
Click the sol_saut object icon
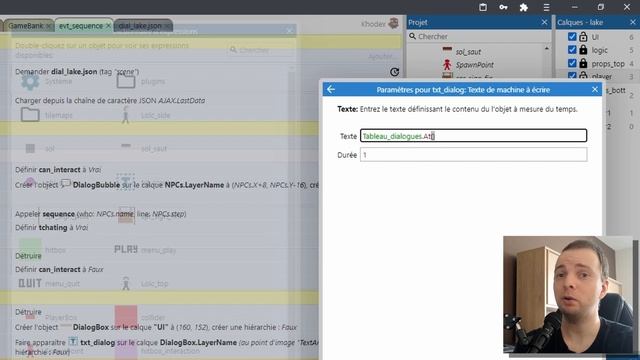pos(447,49)
